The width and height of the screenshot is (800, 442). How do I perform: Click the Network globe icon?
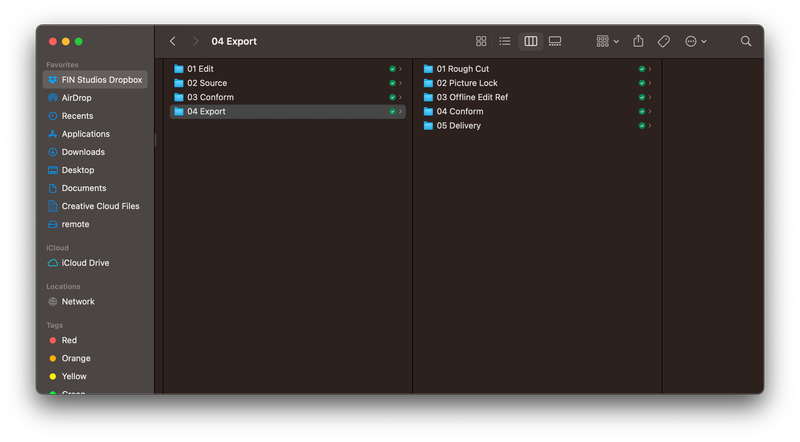[53, 302]
